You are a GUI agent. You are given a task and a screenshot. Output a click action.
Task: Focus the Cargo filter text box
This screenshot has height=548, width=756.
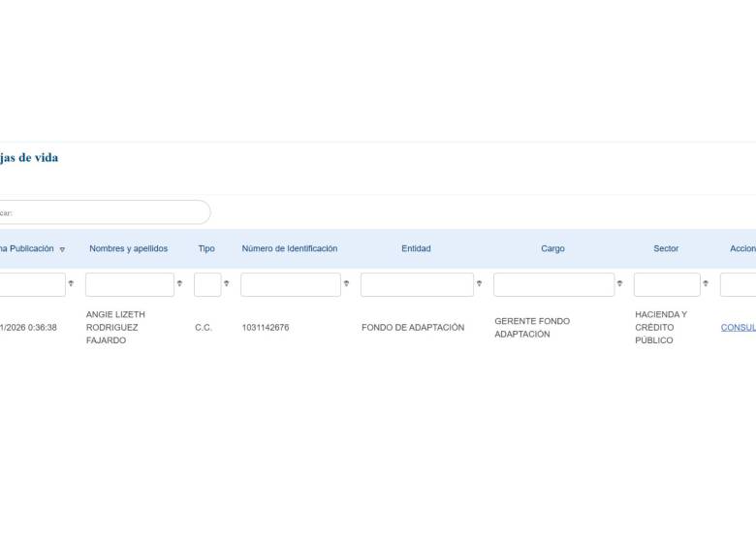tap(553, 284)
